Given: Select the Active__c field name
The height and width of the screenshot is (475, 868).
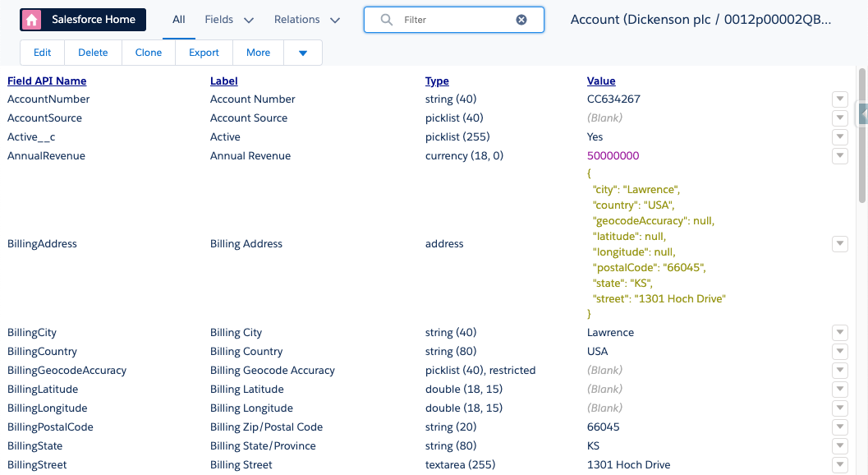Looking at the screenshot, I should click(x=31, y=137).
